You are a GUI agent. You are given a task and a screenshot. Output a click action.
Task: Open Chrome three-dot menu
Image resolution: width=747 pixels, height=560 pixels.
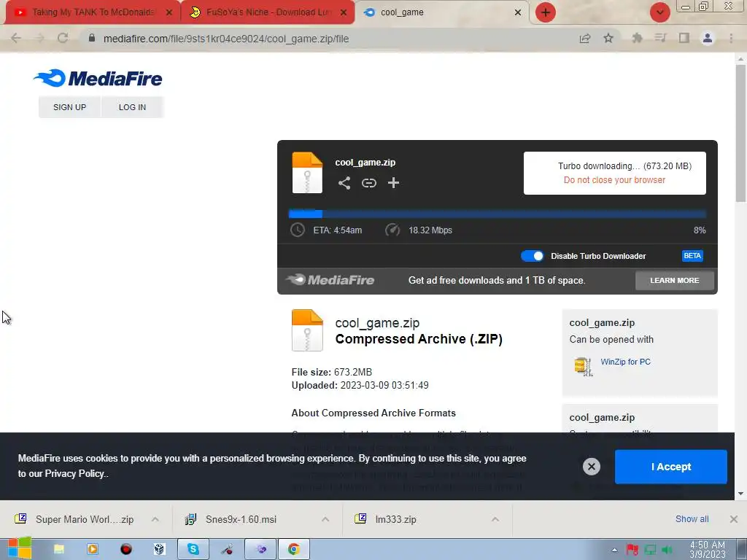(731, 38)
